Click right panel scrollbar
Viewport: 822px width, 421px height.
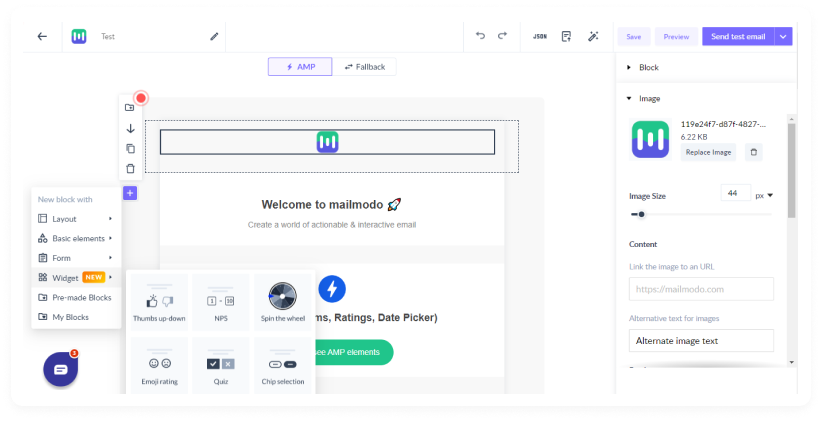pyautogui.click(x=792, y=170)
